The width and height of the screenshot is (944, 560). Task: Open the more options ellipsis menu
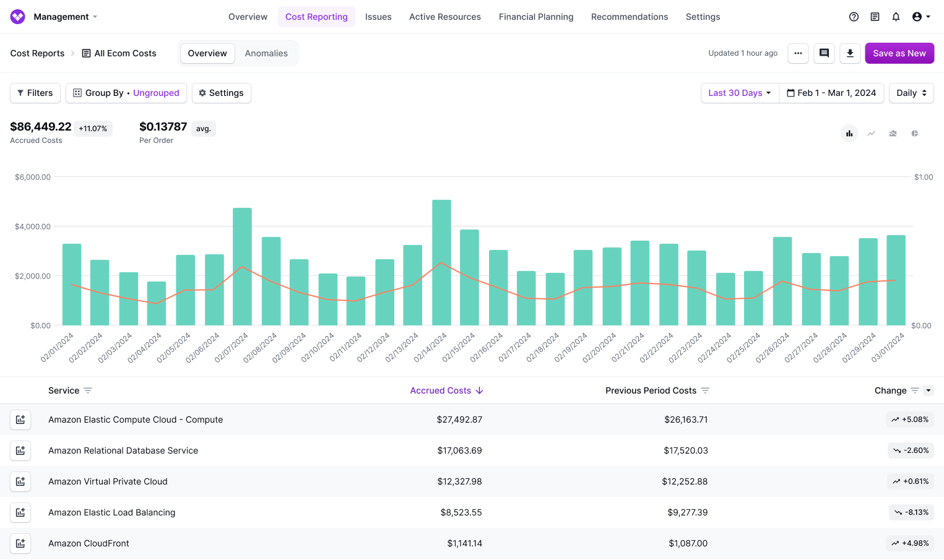pos(798,53)
